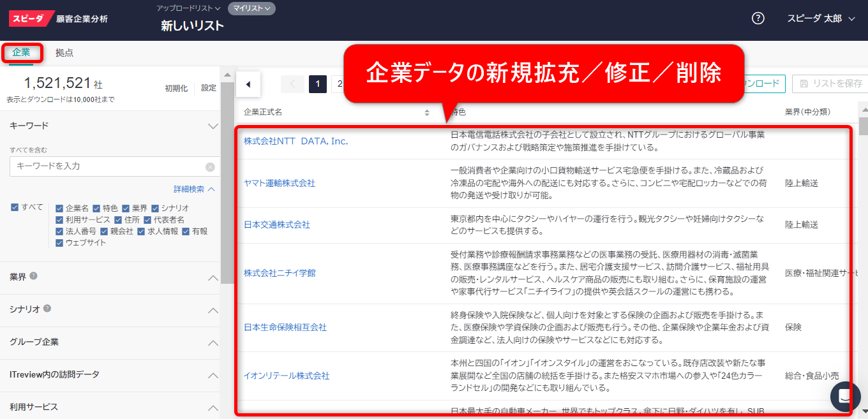Collapse the left filter panel arrow
The image size is (868, 419).
[x=248, y=84]
